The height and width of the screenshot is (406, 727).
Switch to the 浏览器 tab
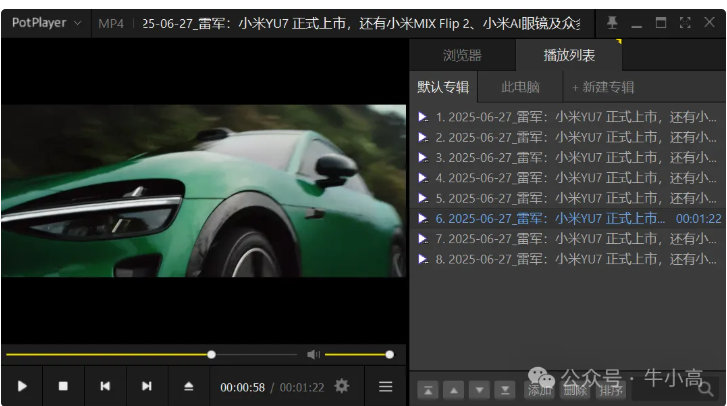[x=462, y=55]
